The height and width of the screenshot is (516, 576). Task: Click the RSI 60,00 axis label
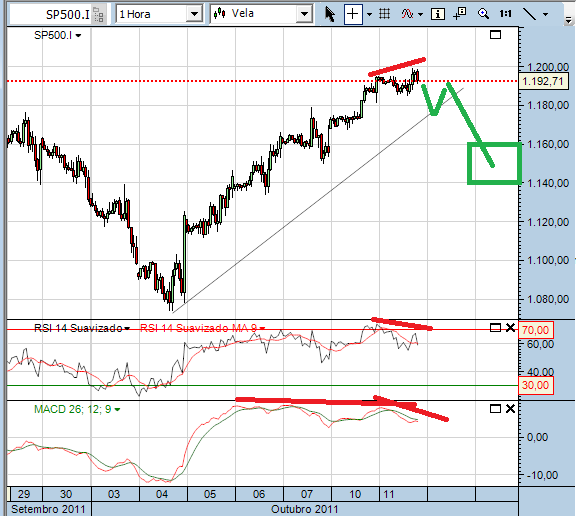point(540,344)
